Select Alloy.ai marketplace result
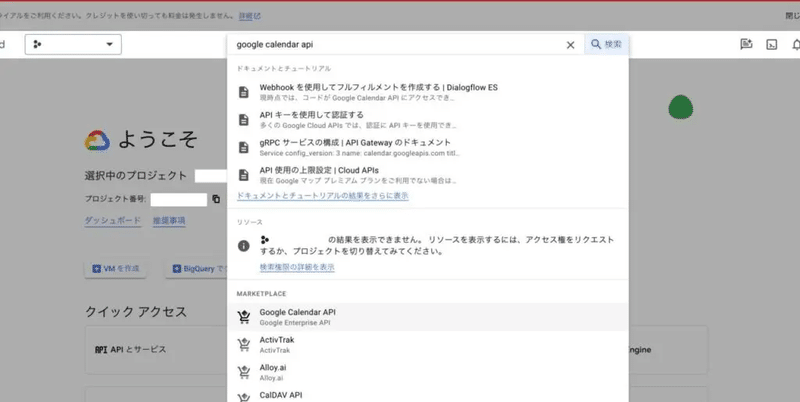The height and width of the screenshot is (402, 800). click(428, 372)
